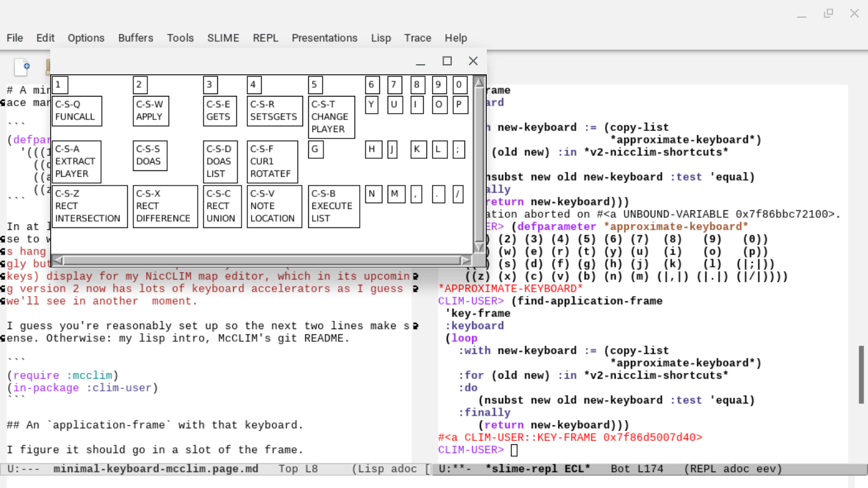Click the keyboard window's scroll-down arrow
This screenshot has width=868, height=488.
480,247
